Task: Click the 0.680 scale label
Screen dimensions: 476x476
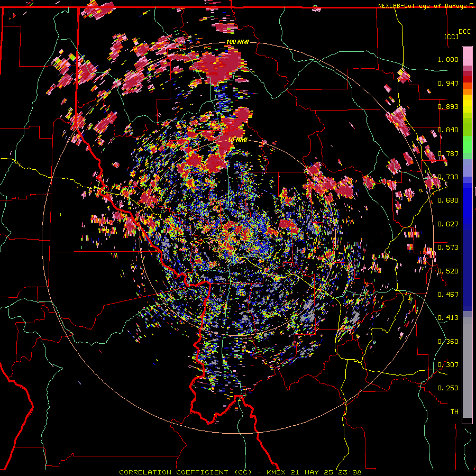Action: point(448,200)
